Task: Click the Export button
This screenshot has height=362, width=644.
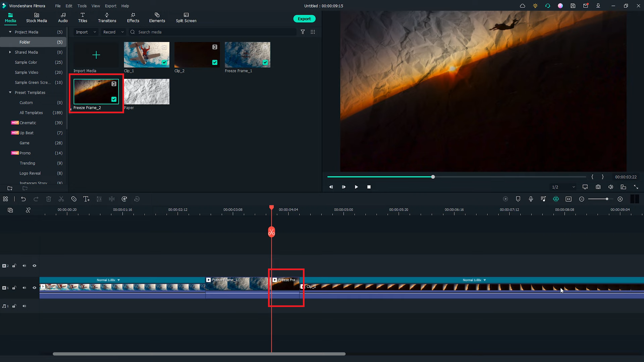Action: click(304, 18)
